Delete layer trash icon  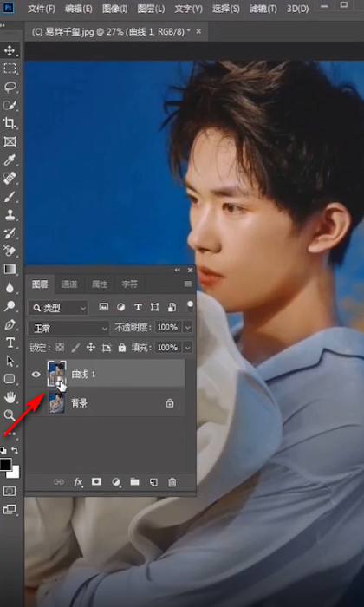[172, 482]
